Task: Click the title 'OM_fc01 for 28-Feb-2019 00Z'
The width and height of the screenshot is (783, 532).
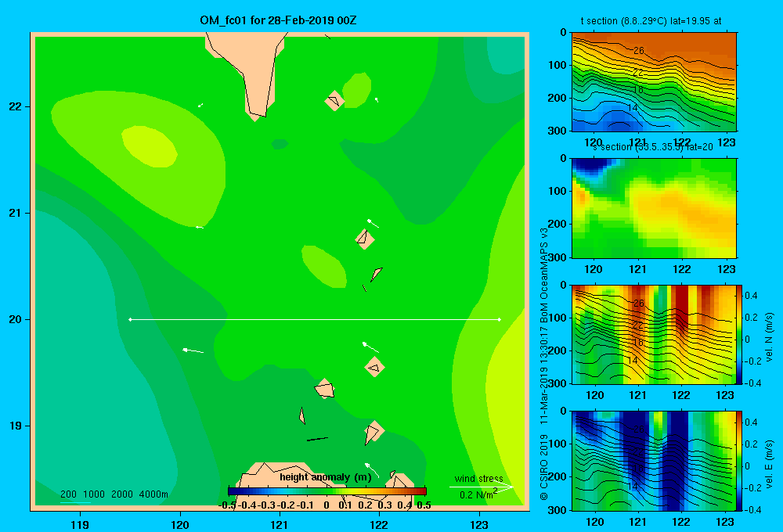Action: pos(278,20)
